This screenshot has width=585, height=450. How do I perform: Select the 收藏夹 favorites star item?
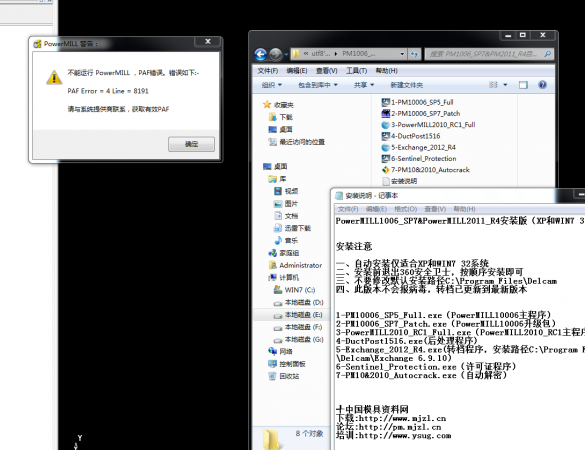(278, 105)
